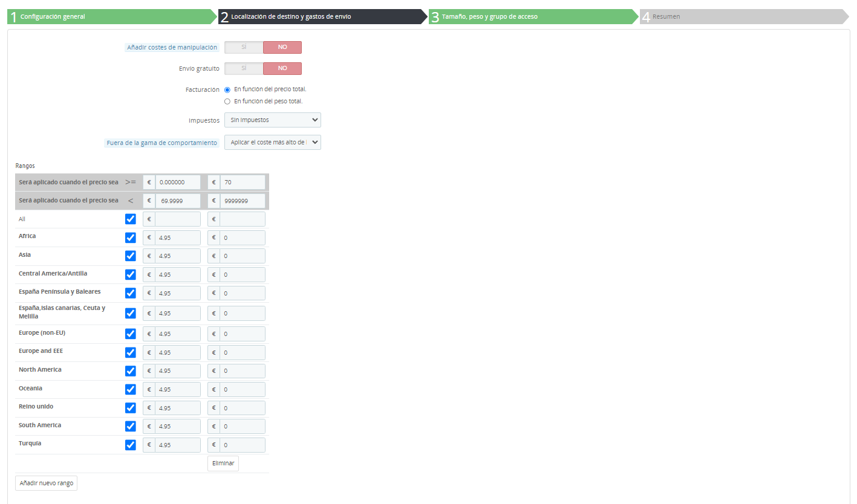Click the All row first price field
Image resolution: width=857 pixels, height=504 pixels.
tap(178, 219)
